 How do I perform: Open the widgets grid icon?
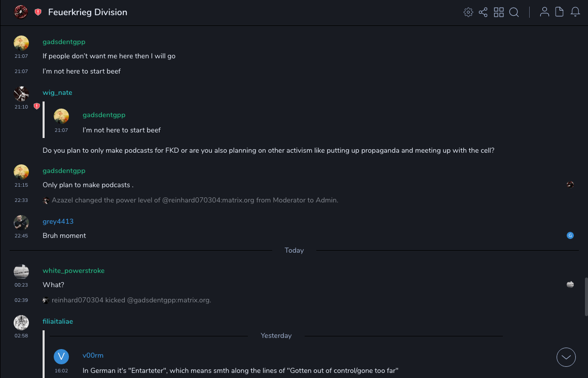(499, 12)
